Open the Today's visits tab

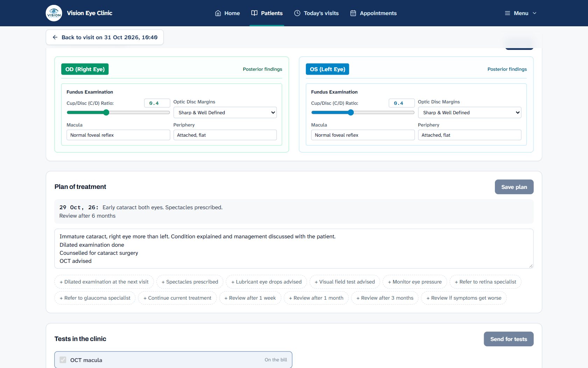(316, 13)
